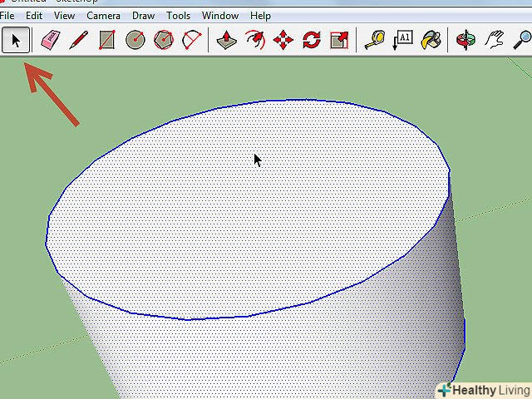532x399 pixels.
Task: Select the Scale tool
Action: pos(339,39)
